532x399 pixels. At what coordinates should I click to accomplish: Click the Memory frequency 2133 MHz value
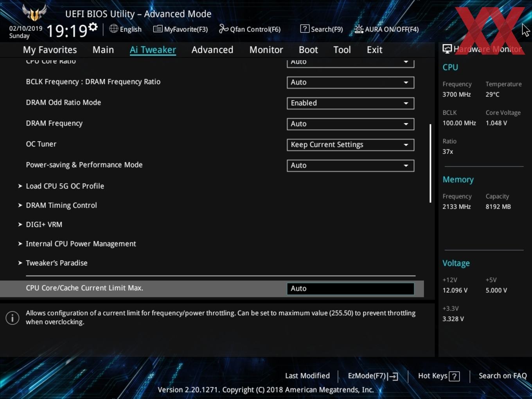(457, 207)
